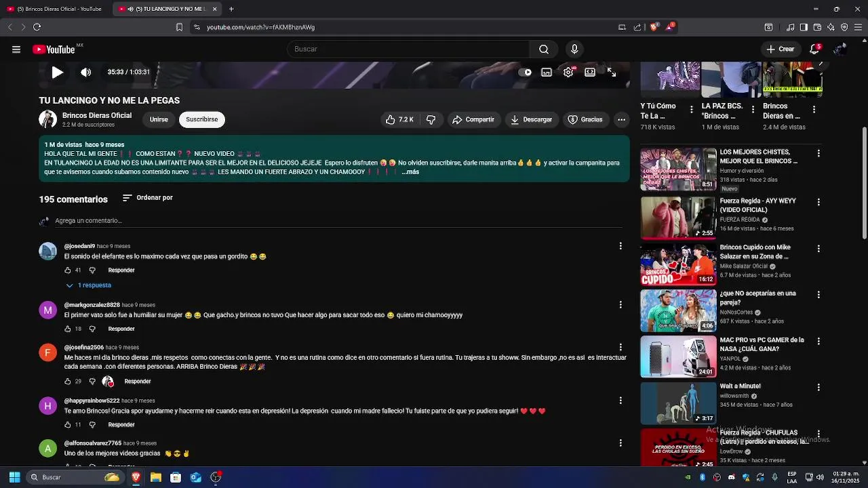Screen dimensions: 868x488
Task: Open LOS MEJORES CHISTES video thumbnail
Action: pyautogui.click(x=678, y=169)
